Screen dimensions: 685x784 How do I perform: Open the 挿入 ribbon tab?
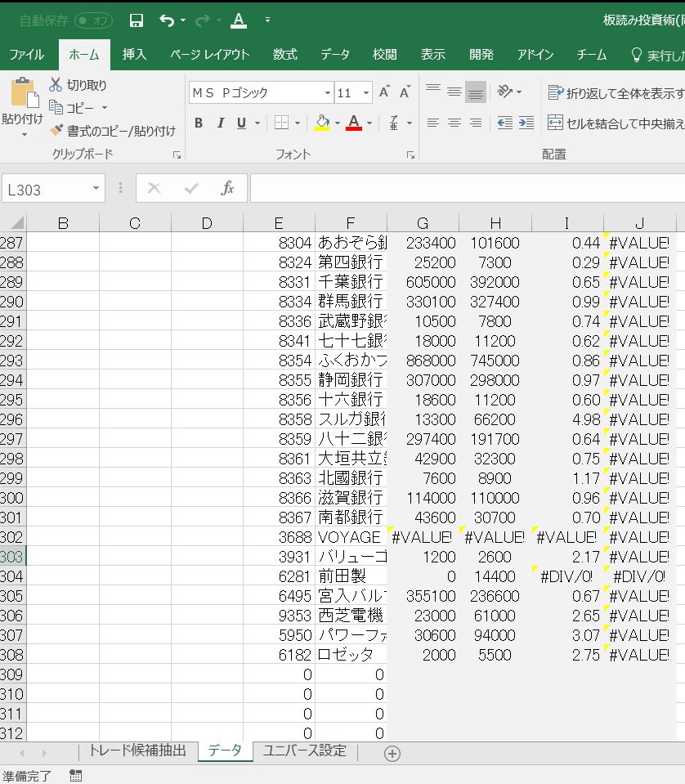tap(134, 55)
